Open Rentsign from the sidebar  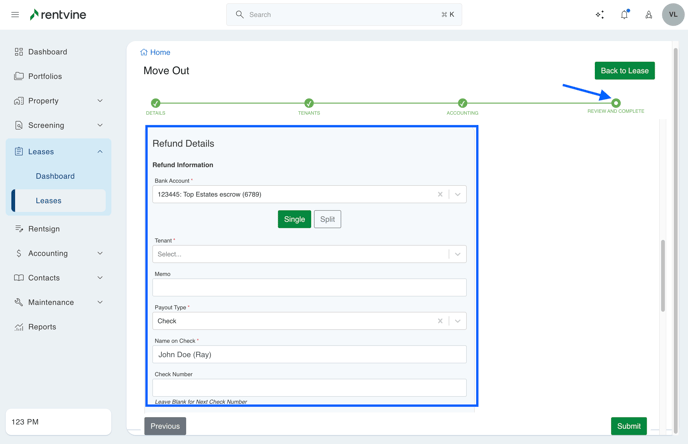click(x=44, y=229)
